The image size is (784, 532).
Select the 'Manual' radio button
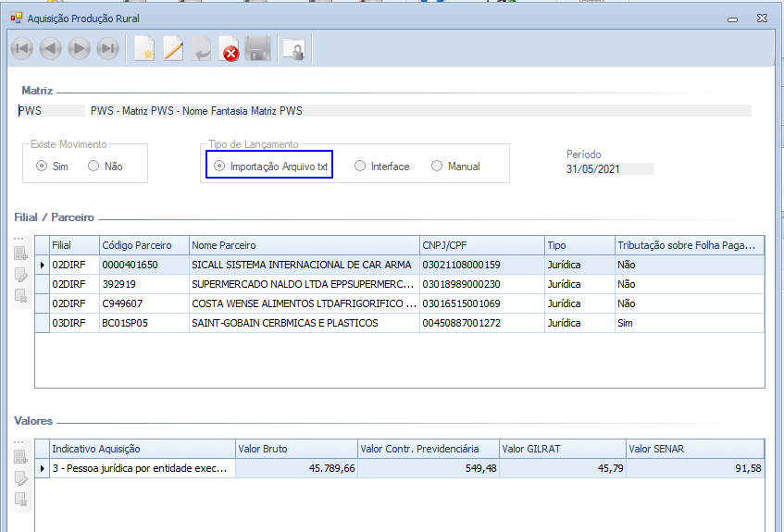tap(437, 167)
